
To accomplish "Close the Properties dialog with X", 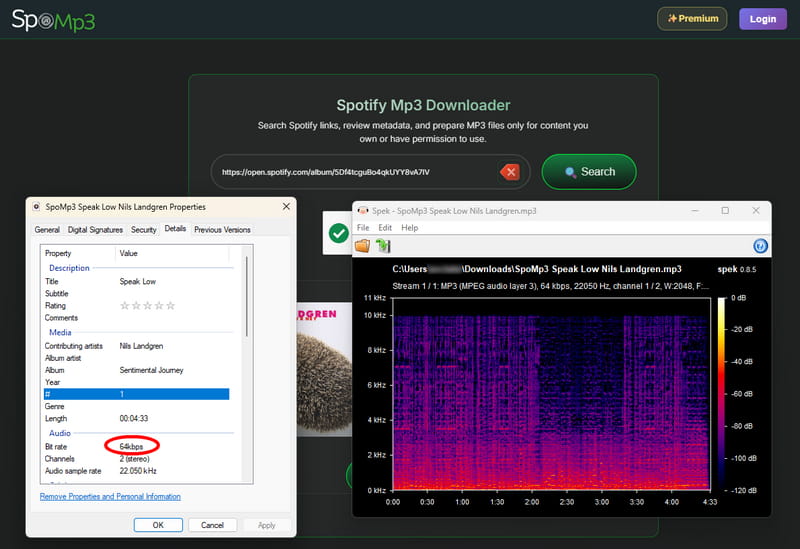I will pos(286,207).
